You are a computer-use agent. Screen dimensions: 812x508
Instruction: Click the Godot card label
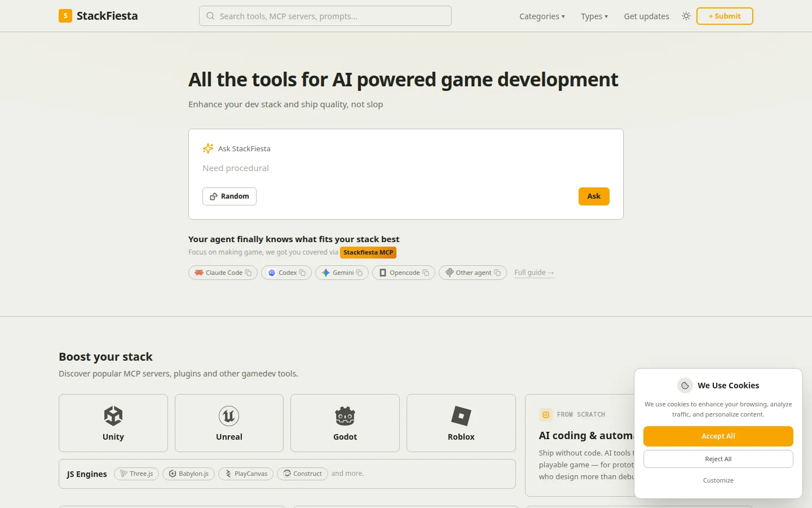click(x=345, y=437)
